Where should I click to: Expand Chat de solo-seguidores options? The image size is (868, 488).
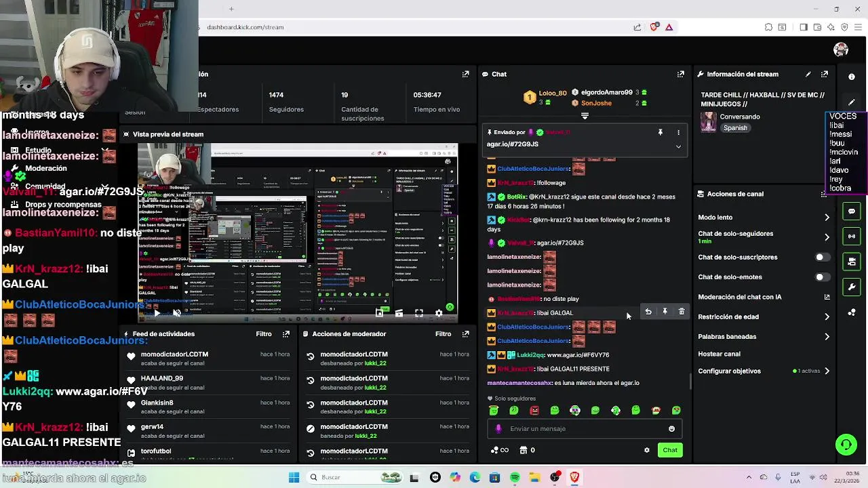pos(827,237)
